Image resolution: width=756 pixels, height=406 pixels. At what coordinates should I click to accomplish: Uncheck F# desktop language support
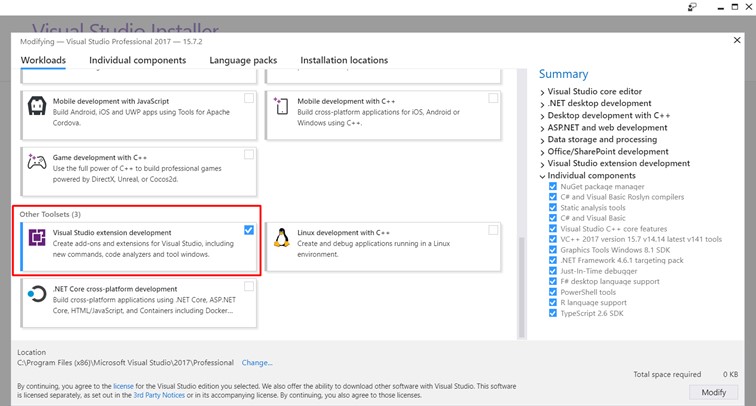(x=553, y=282)
